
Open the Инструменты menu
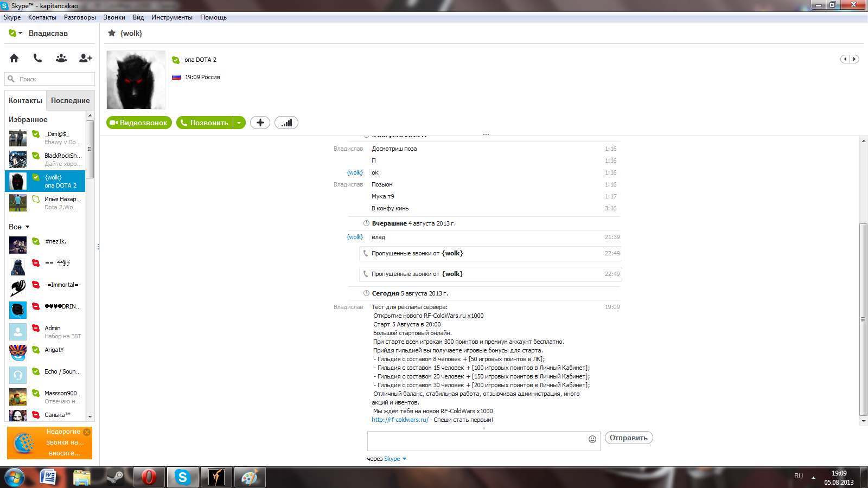tap(172, 17)
